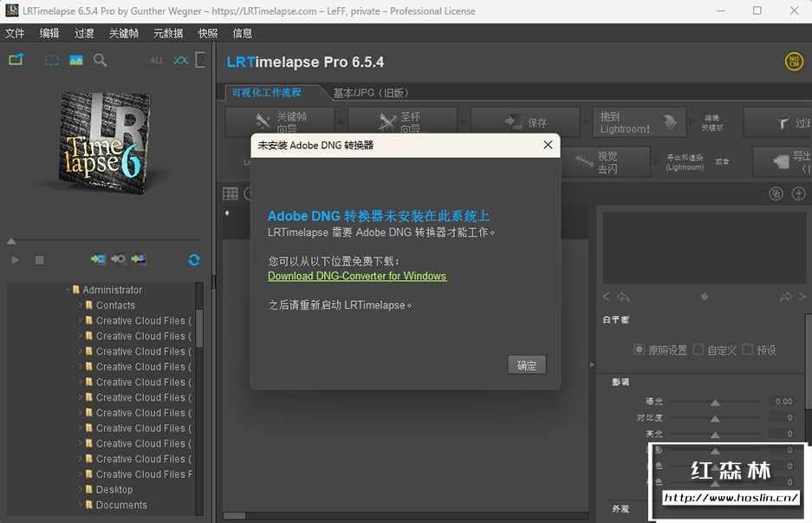Screen dimensions: 812x523
Task: Click the 保存 workflow button
Action: (525, 122)
